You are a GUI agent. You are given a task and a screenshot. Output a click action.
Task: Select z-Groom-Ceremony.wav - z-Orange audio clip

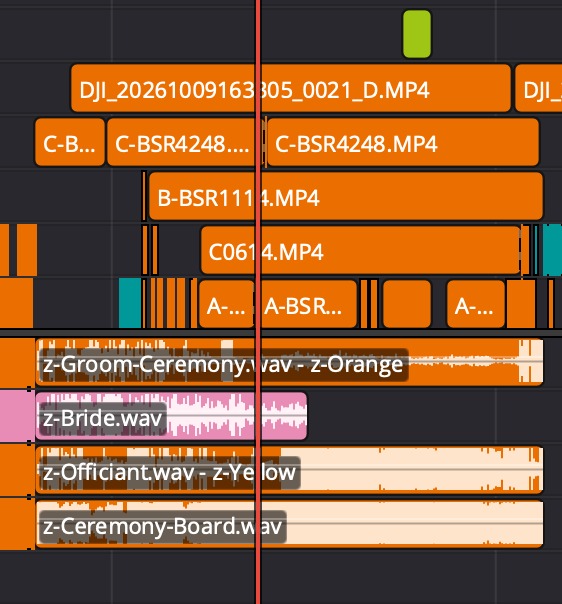click(x=289, y=362)
